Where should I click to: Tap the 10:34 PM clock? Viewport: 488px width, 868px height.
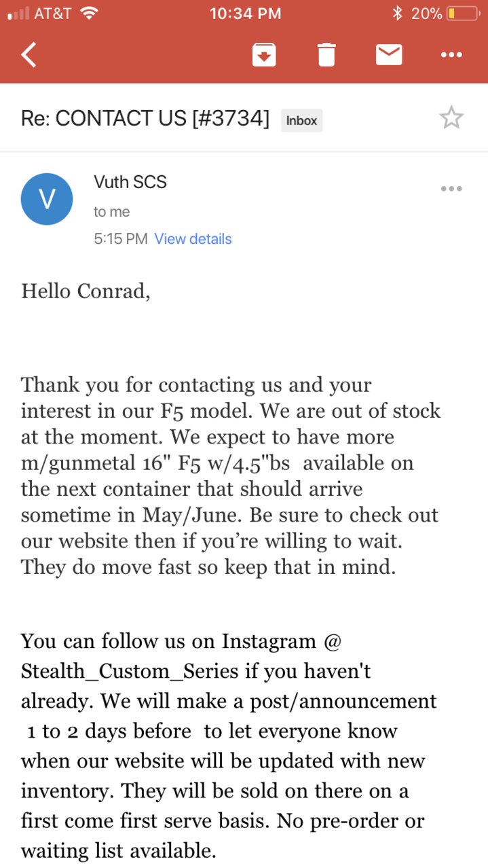(x=244, y=13)
